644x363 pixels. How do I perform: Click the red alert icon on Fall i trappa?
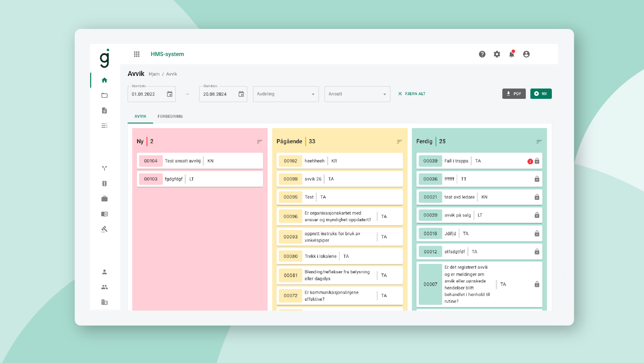coord(530,161)
